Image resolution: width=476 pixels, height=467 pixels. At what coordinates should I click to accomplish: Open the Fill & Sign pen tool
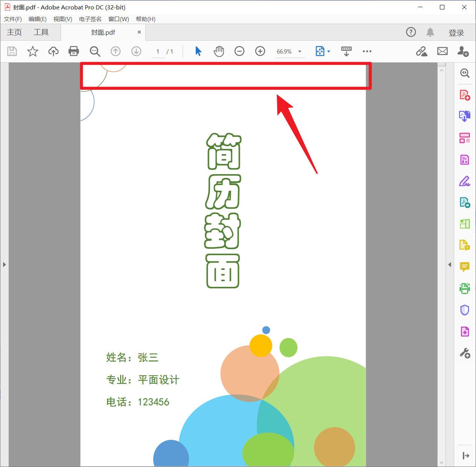465,181
